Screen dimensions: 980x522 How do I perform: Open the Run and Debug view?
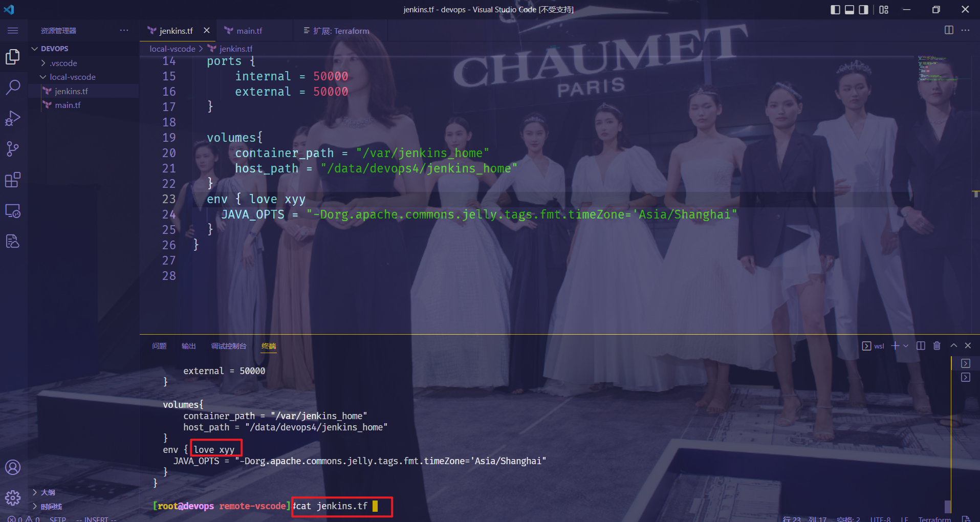coord(13,118)
